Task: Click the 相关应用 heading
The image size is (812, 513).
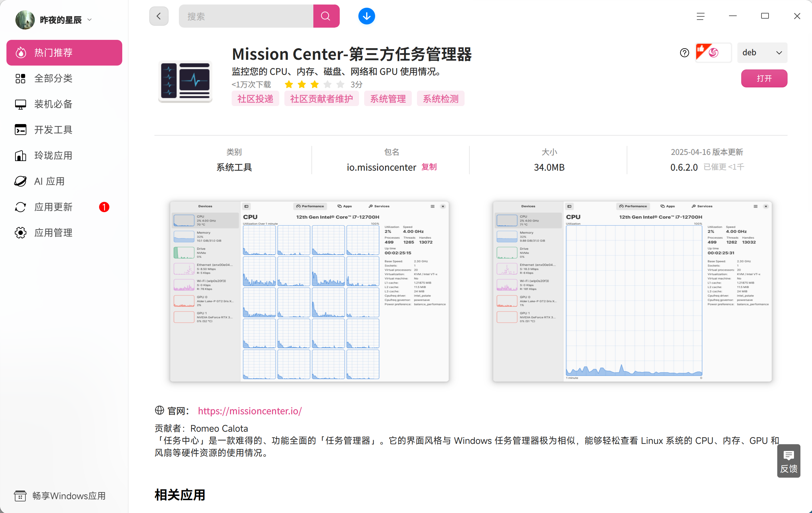Action: point(180,495)
